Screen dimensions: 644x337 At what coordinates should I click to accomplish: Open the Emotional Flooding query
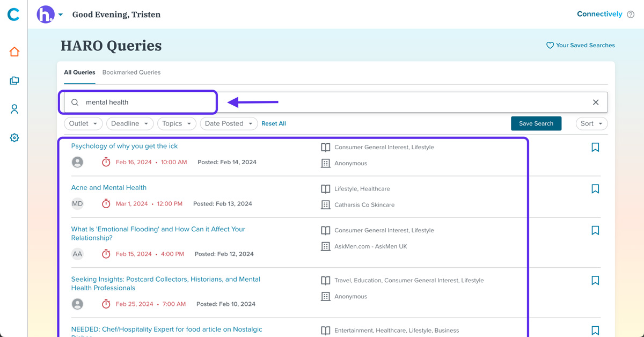click(158, 233)
